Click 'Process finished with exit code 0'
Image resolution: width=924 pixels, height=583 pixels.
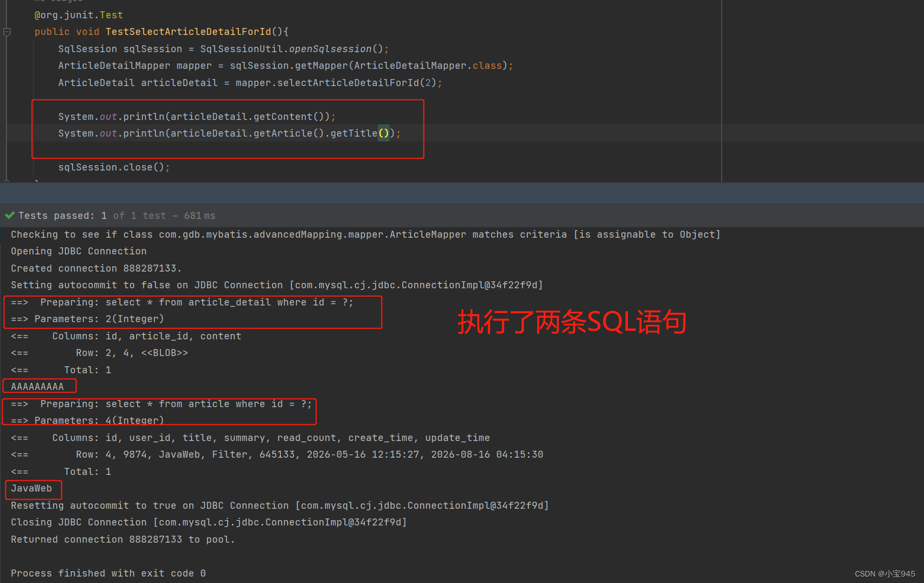108,573
